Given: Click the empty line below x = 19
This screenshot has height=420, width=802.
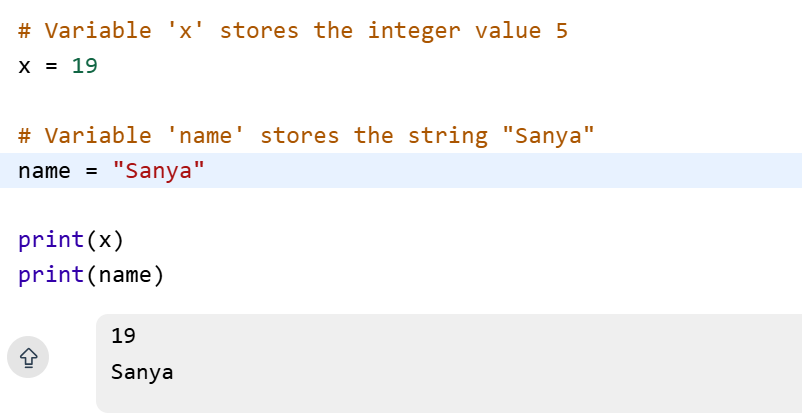Looking at the screenshot, I should (x=300, y=101).
